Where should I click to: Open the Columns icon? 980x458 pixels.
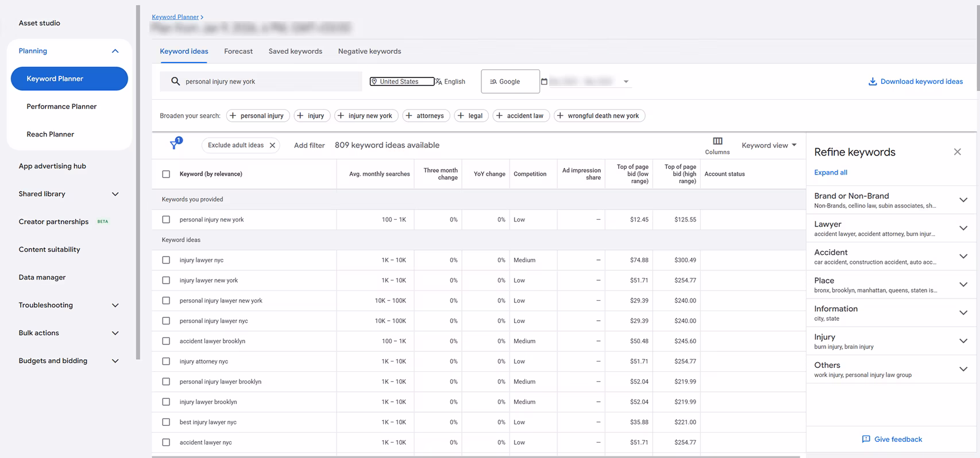pos(717,141)
